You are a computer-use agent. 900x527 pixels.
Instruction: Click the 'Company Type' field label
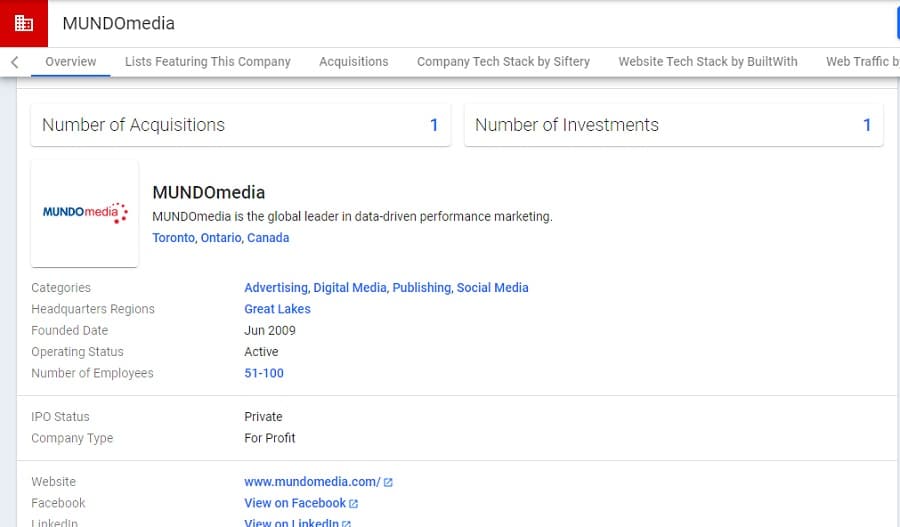click(72, 438)
